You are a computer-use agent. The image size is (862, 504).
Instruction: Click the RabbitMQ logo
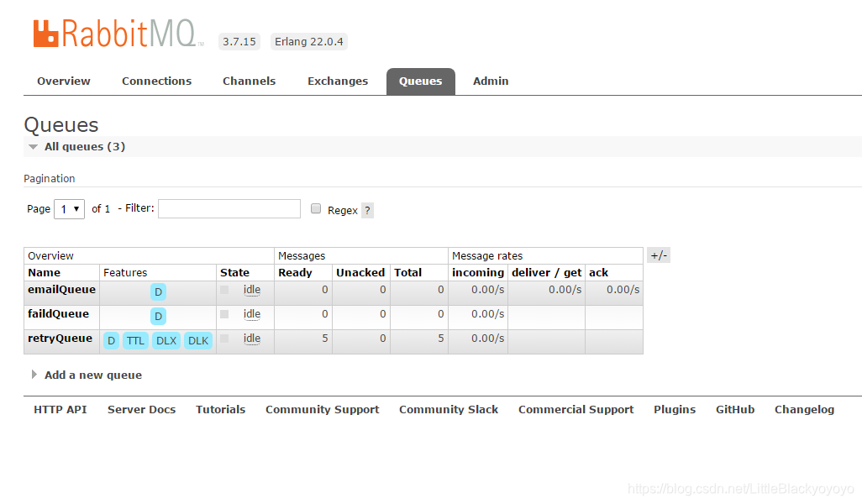[117, 34]
